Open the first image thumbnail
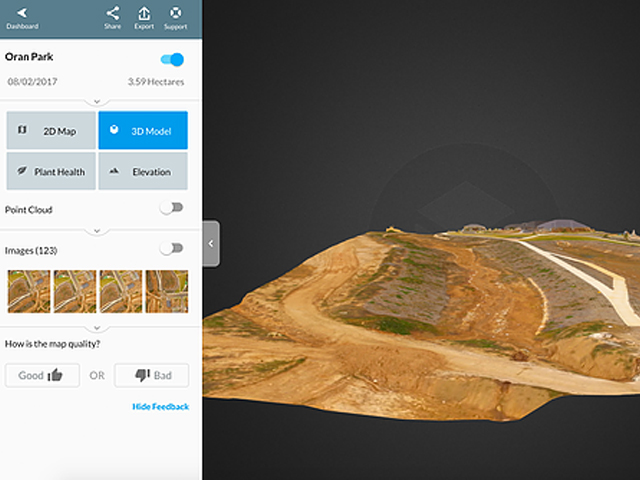 pos(27,291)
